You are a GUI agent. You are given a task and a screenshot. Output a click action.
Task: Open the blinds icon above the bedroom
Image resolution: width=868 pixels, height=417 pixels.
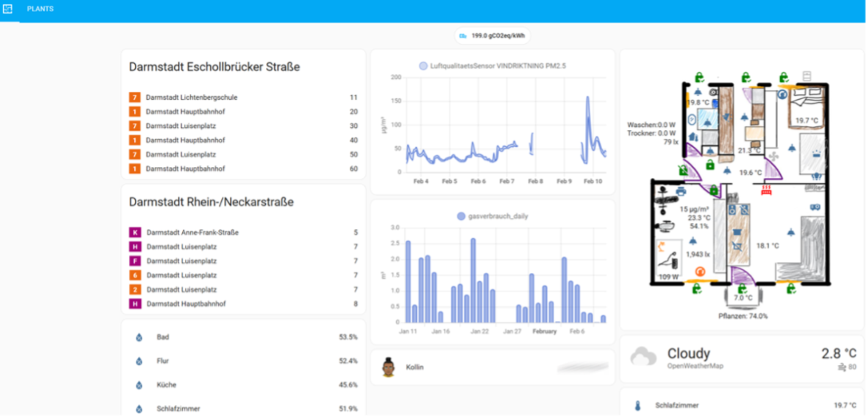click(807, 76)
